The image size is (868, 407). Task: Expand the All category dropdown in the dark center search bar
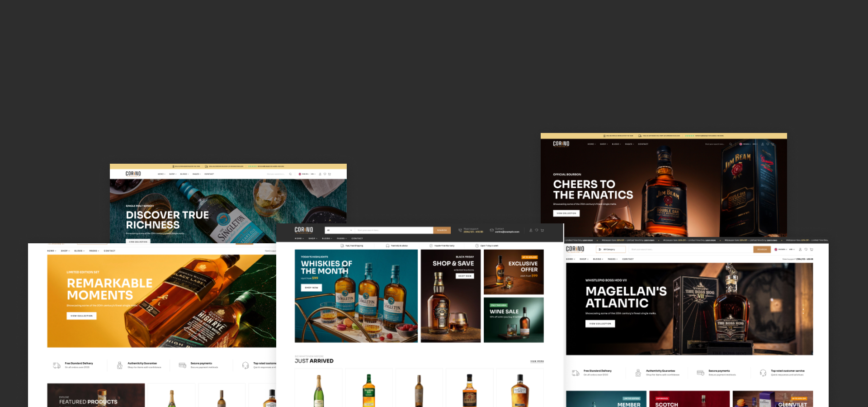click(339, 230)
